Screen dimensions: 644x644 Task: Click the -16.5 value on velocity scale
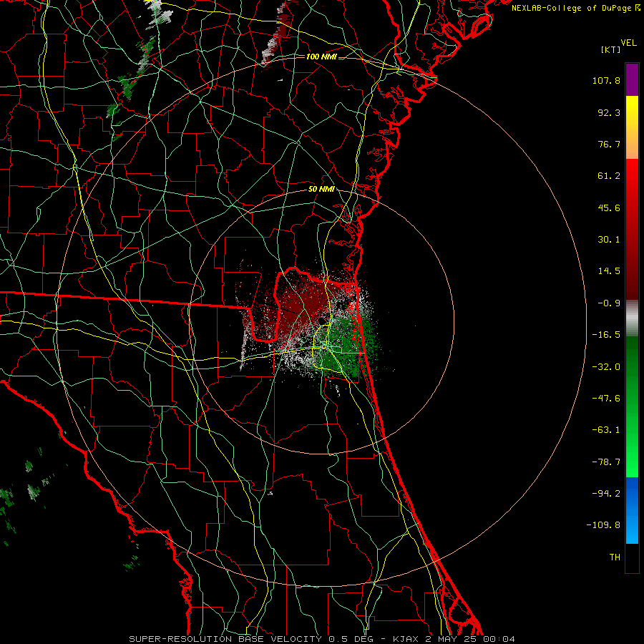click(x=606, y=334)
